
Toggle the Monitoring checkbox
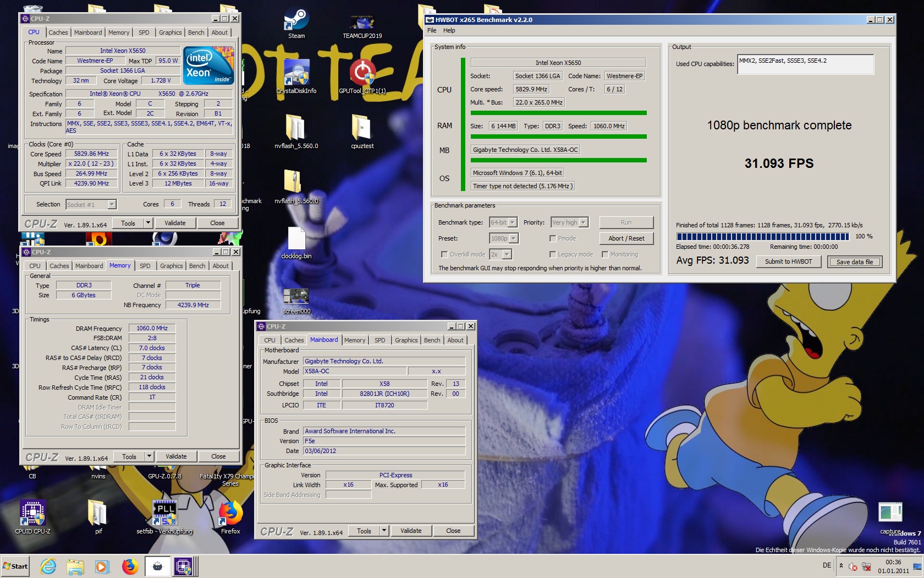[x=605, y=254]
